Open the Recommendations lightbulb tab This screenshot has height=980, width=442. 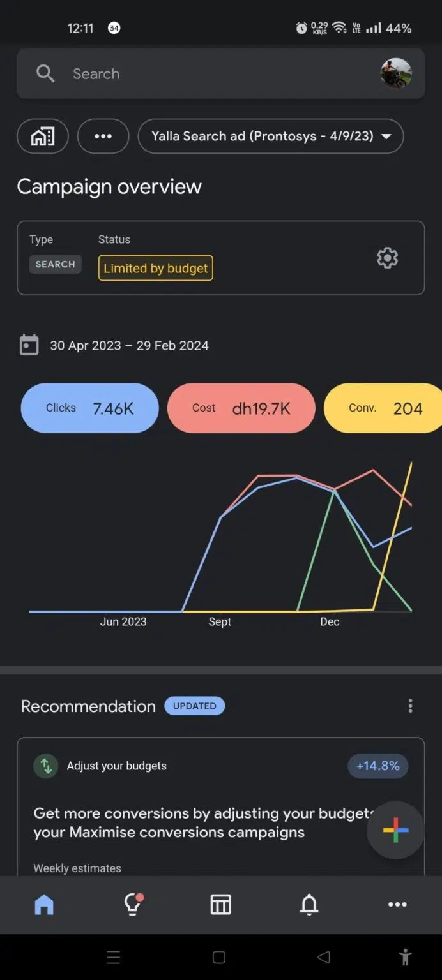click(133, 904)
